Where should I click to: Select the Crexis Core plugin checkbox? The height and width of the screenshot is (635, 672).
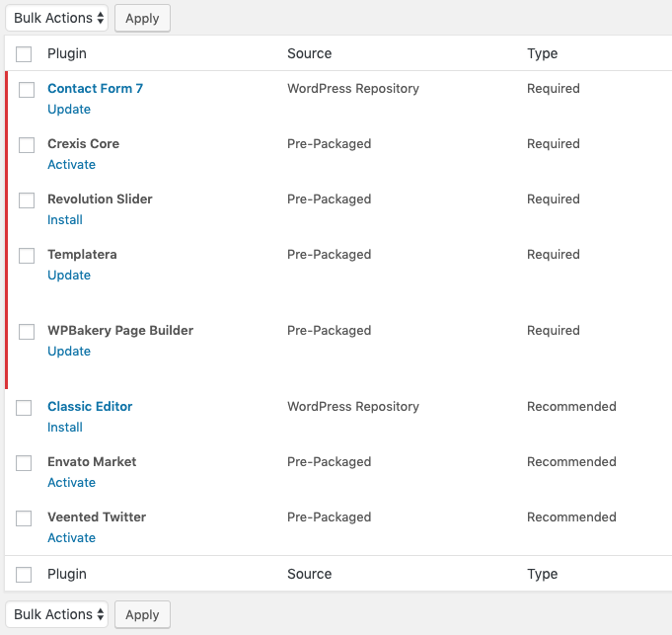27,145
